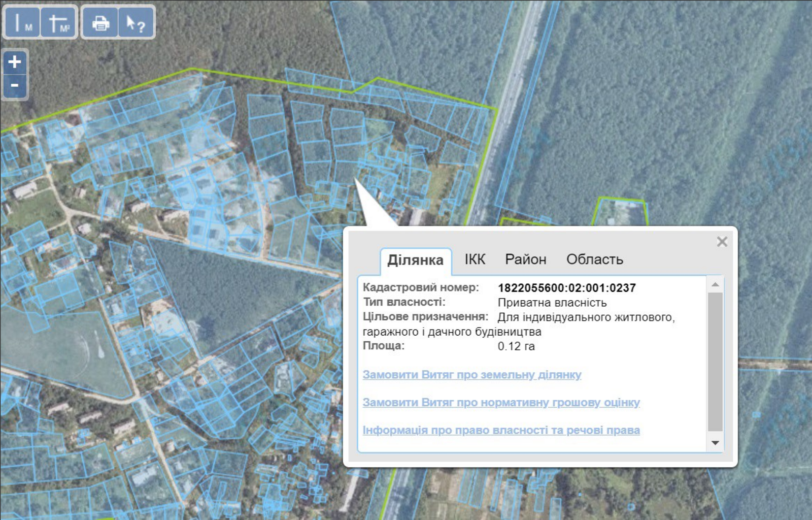The width and height of the screenshot is (812, 520).
Task: Select the distance measurement tool
Action: pos(21,23)
